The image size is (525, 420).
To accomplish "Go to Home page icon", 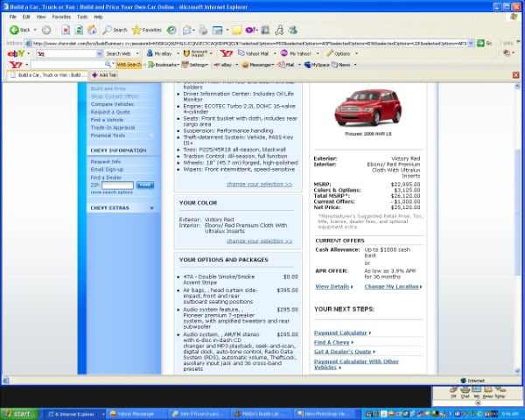I will pos(92,30).
